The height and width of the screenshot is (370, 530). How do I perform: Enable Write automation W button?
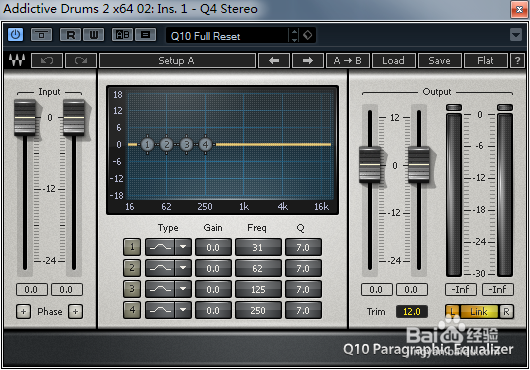tap(93, 35)
